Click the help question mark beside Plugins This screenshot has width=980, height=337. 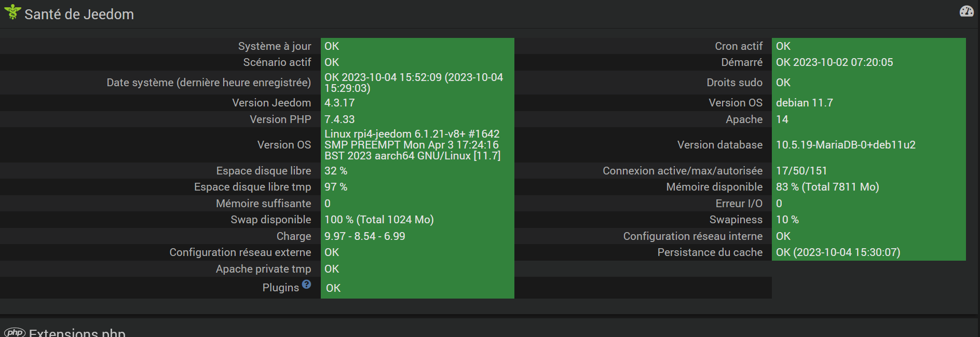[307, 284]
